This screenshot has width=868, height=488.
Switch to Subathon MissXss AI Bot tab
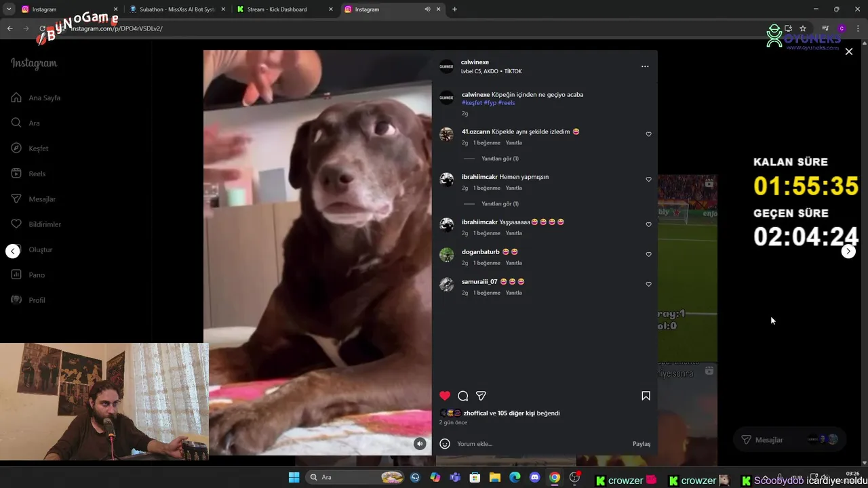click(176, 9)
